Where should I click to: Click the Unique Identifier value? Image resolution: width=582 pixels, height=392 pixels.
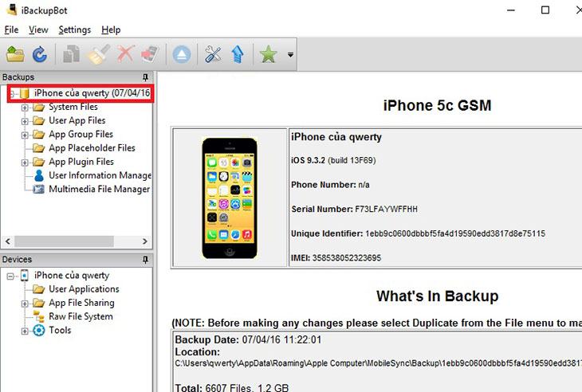tap(455, 233)
